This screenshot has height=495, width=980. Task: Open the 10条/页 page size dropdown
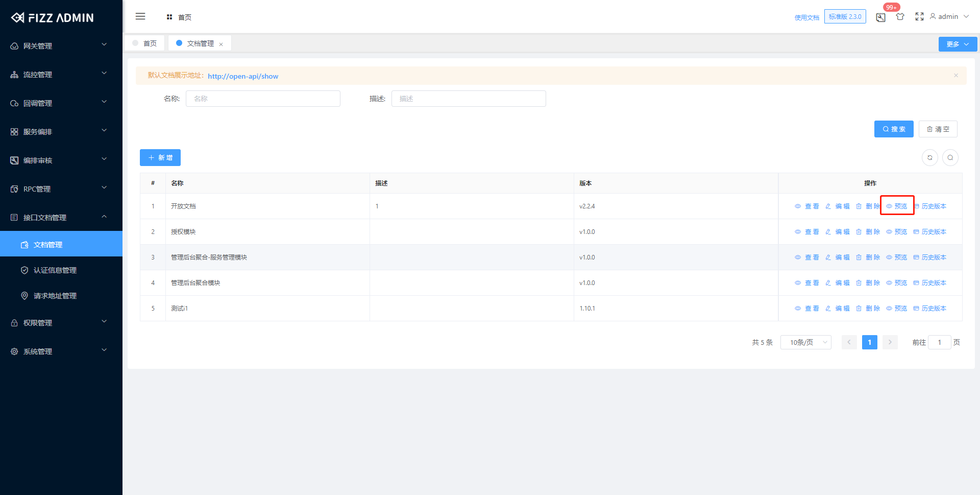tap(805, 342)
